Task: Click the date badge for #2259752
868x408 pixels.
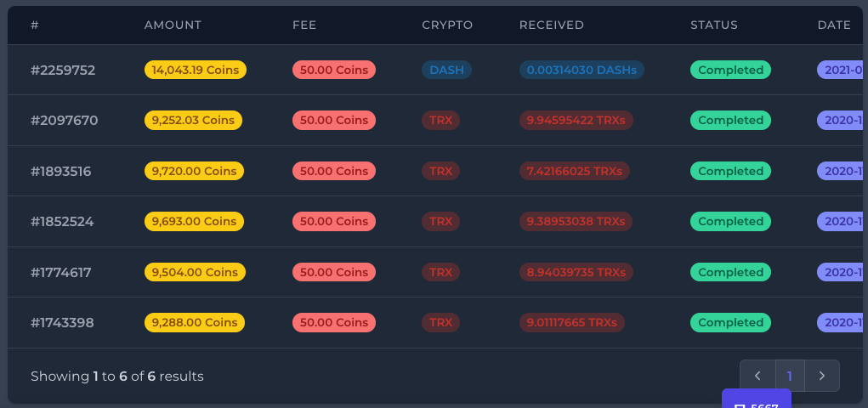Action: click(842, 70)
